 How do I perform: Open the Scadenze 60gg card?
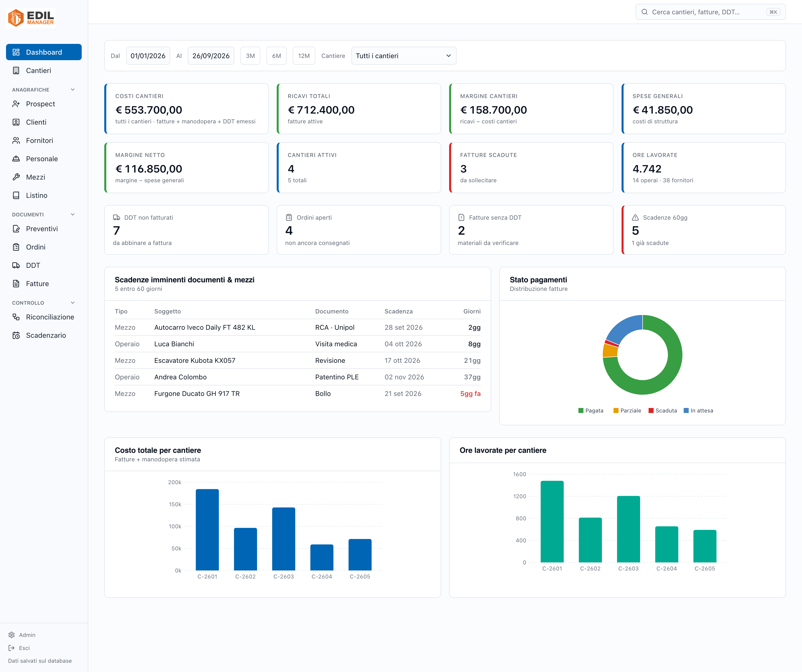[x=704, y=230]
